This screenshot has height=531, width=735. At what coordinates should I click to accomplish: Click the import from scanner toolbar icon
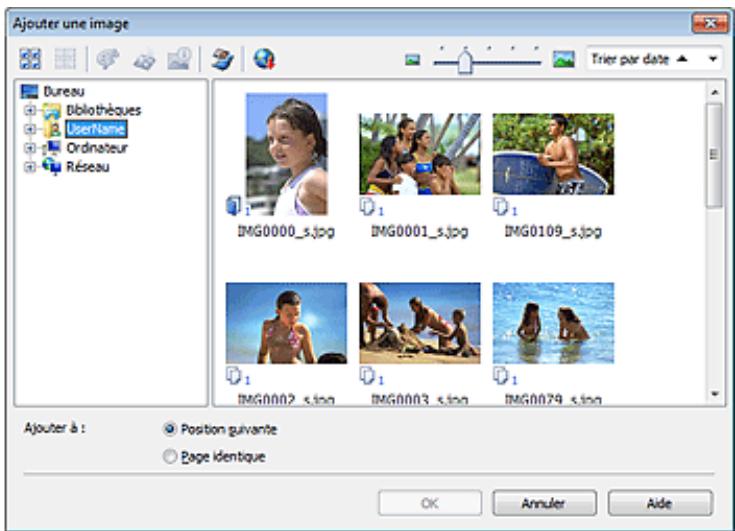(x=222, y=59)
